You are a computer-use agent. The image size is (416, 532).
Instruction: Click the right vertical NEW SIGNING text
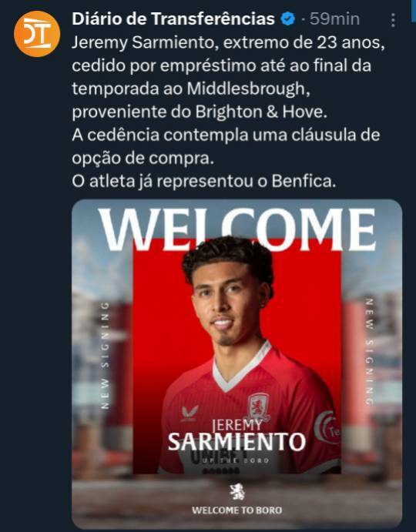tap(370, 352)
